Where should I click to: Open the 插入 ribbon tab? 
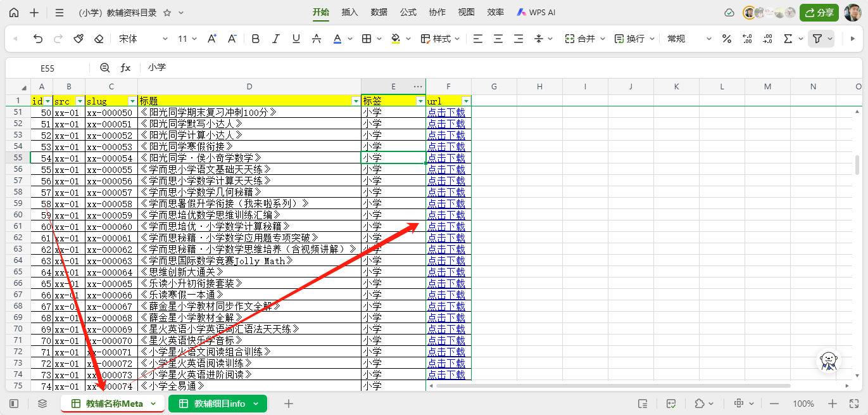[x=349, y=13]
